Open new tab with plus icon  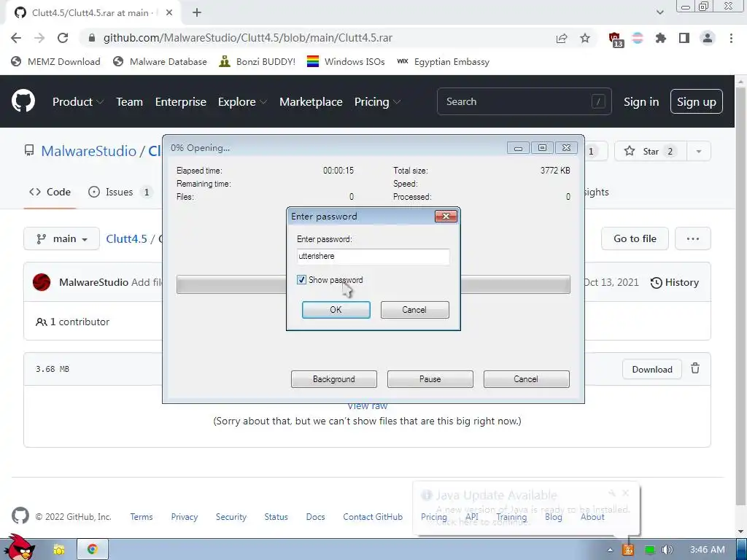click(197, 13)
